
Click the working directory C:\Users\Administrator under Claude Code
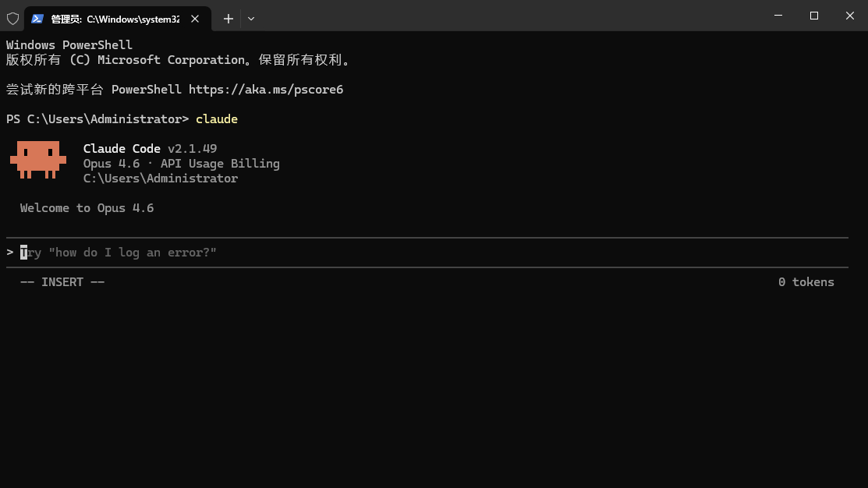[x=161, y=179]
